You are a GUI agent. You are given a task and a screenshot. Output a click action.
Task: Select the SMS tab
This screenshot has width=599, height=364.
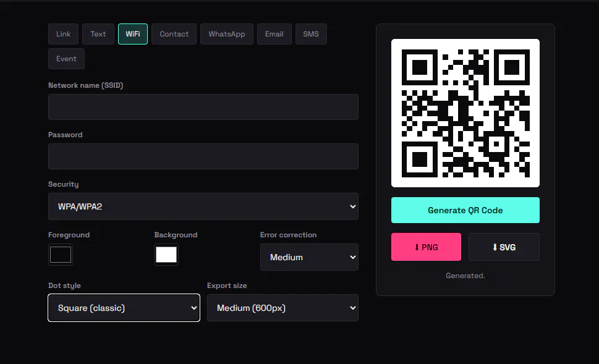point(311,34)
